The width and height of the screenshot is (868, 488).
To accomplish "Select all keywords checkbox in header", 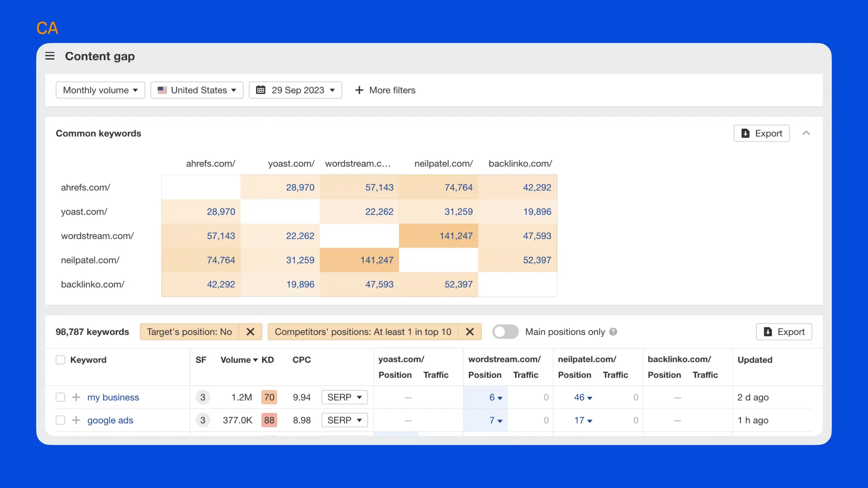I will pyautogui.click(x=61, y=360).
